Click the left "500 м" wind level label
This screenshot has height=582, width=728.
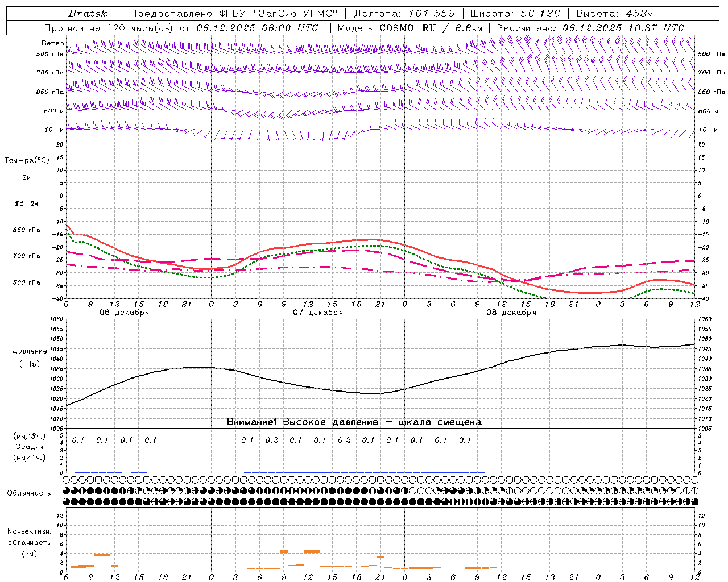54,111
